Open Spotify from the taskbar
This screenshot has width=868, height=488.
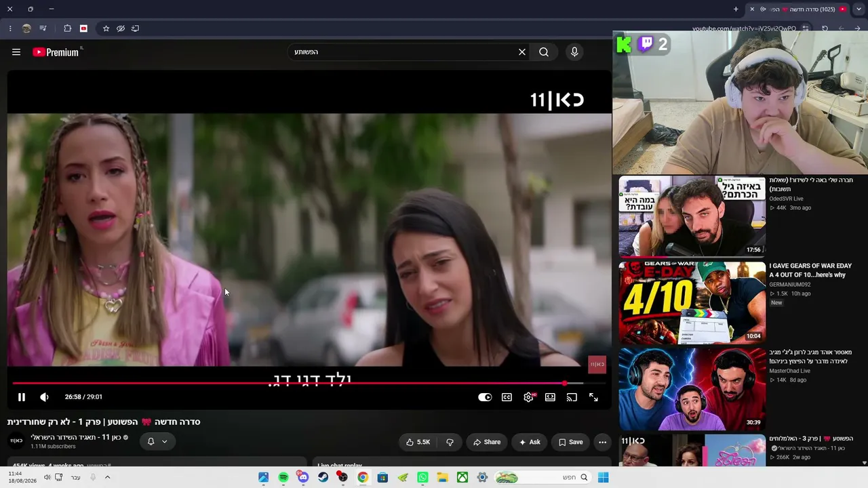283,478
